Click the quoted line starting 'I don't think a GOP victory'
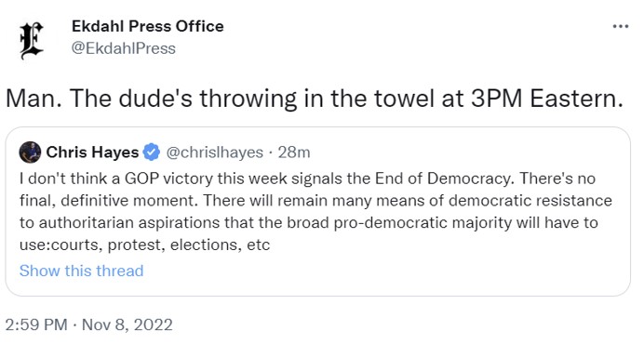The width and height of the screenshot is (644, 344). pyautogui.click(x=308, y=179)
